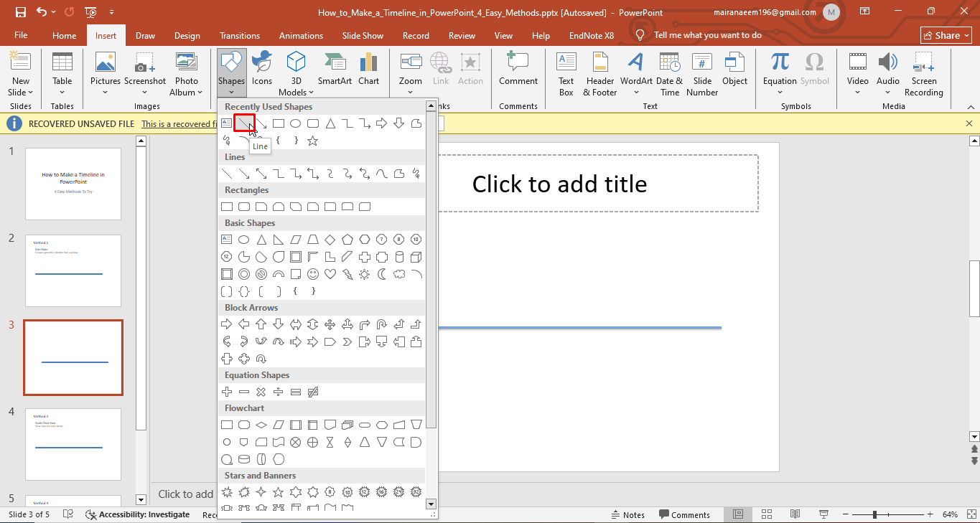Pick the Curve shape under Lines
This screenshot has width=980, height=523.
[382, 174]
